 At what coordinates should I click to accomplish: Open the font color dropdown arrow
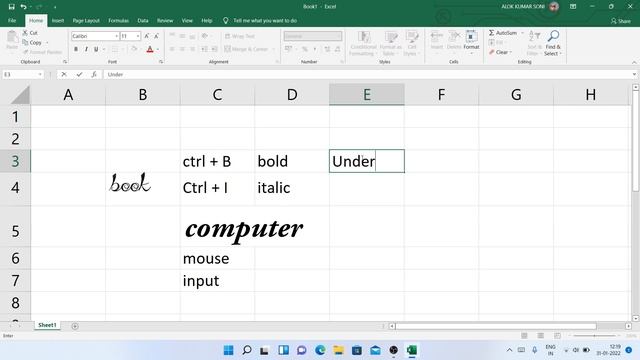[158, 49]
